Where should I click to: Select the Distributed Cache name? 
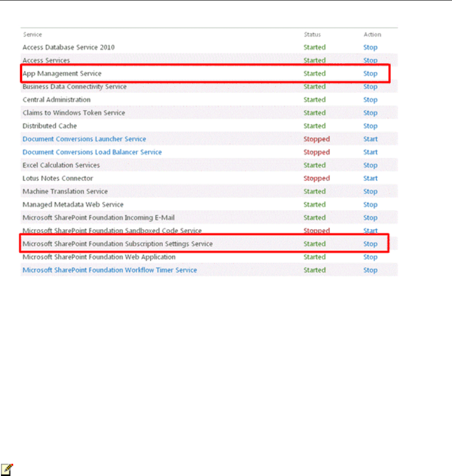pyautogui.click(x=49, y=126)
